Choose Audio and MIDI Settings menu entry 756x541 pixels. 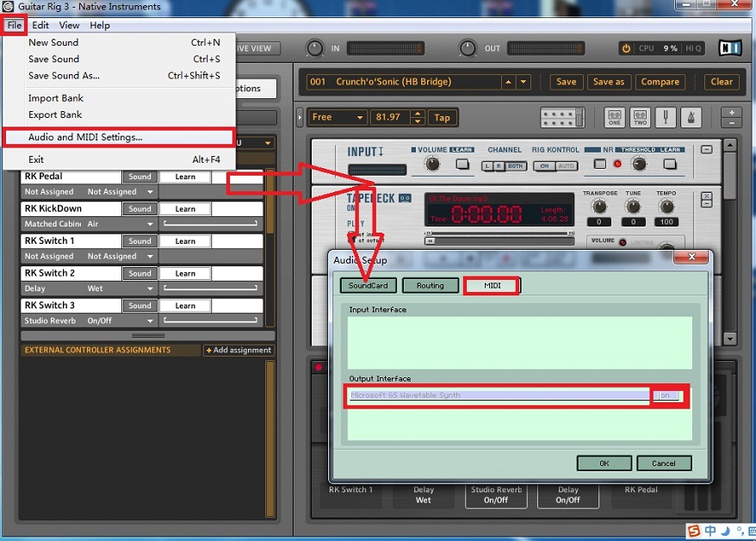coord(119,137)
